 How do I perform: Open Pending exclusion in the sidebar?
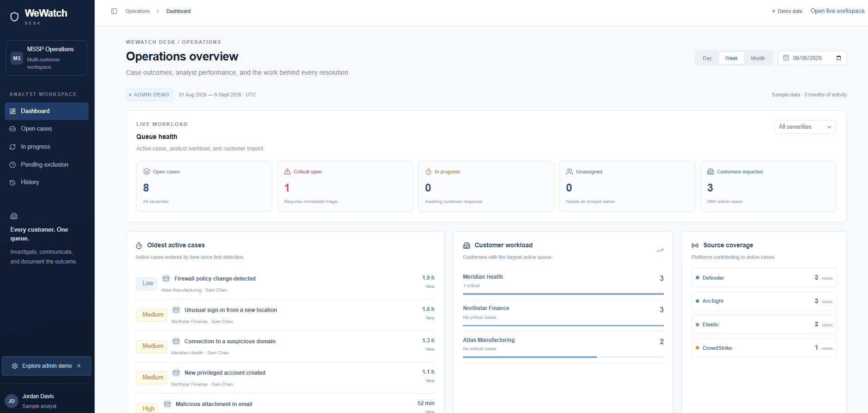click(47, 165)
